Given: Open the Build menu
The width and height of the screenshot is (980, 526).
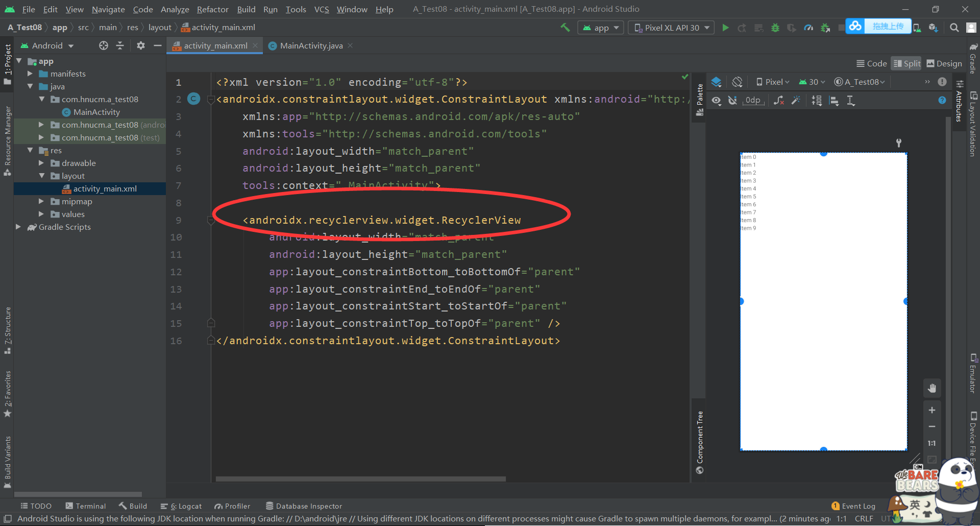Looking at the screenshot, I should [246, 9].
